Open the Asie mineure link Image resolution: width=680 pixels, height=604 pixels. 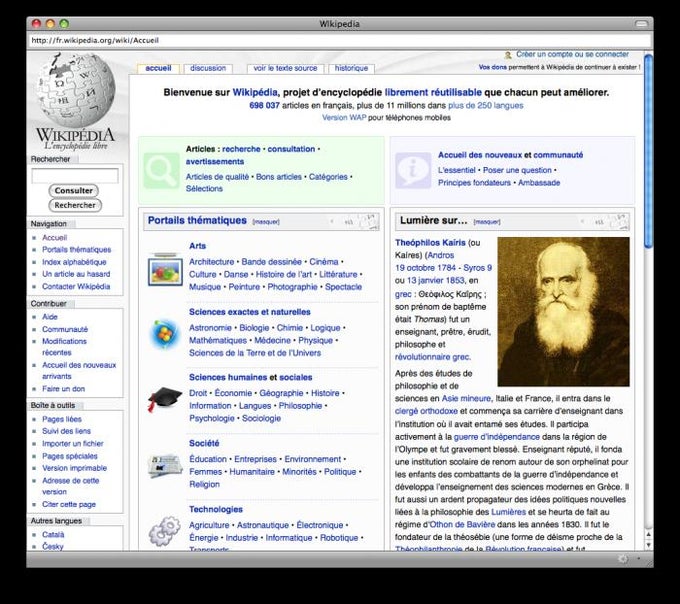tap(466, 398)
